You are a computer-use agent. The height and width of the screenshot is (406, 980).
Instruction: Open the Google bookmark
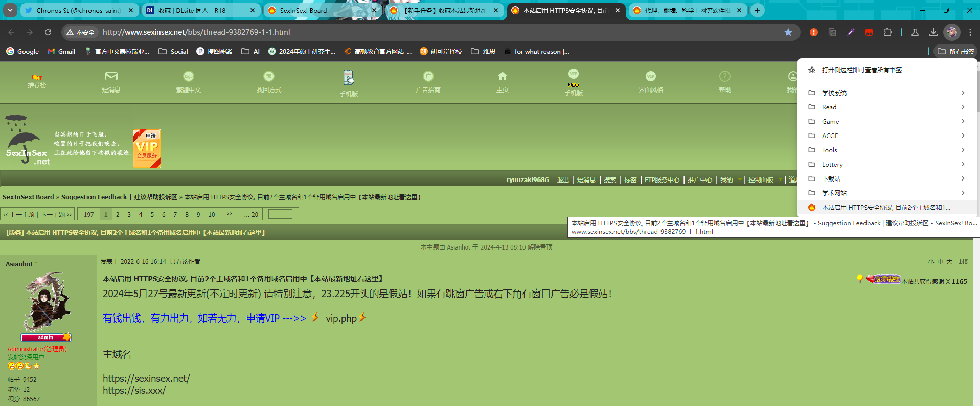coord(22,51)
